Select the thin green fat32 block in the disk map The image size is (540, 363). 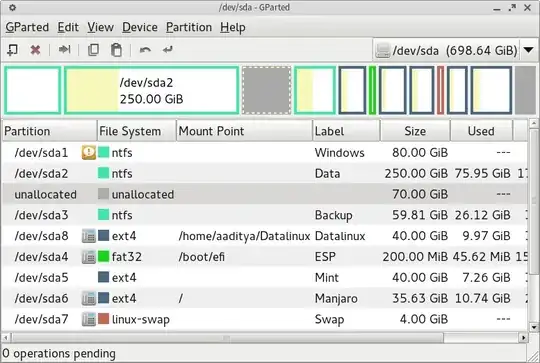(372, 90)
